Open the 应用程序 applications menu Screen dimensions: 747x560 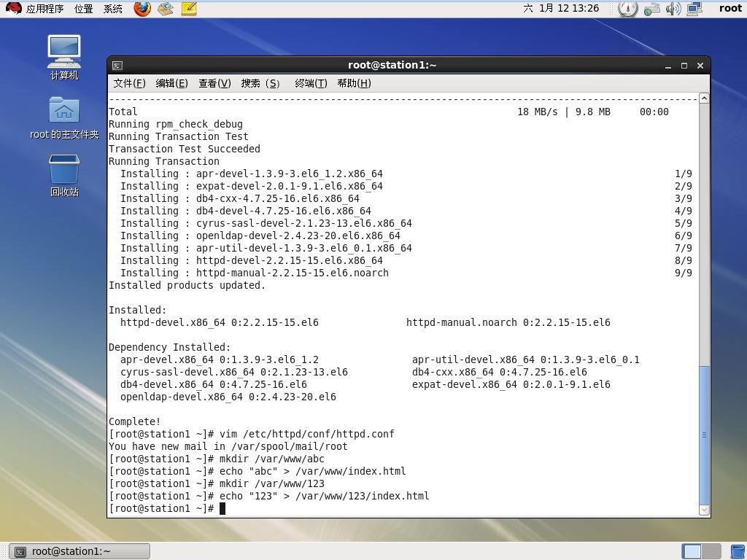44,9
